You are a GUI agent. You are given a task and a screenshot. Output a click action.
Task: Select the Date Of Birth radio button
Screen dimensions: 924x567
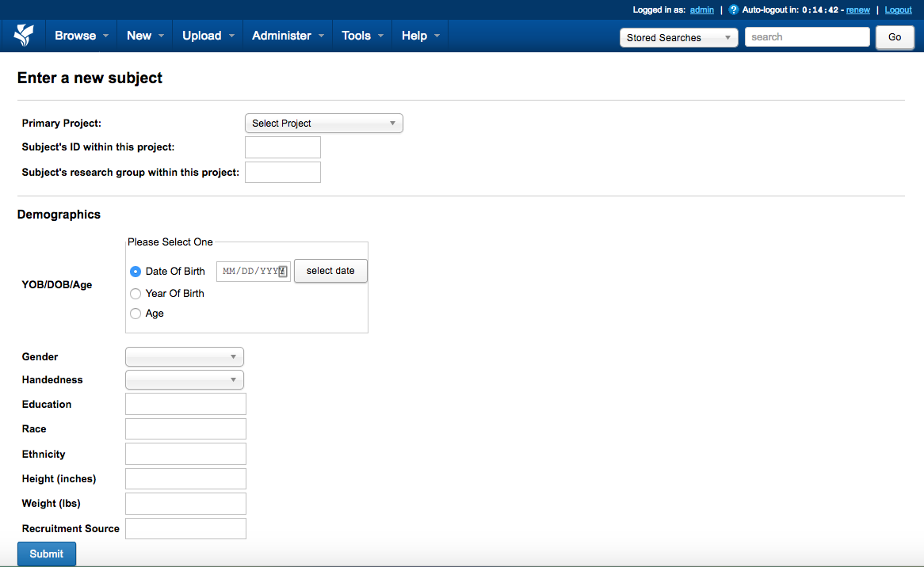pos(136,272)
